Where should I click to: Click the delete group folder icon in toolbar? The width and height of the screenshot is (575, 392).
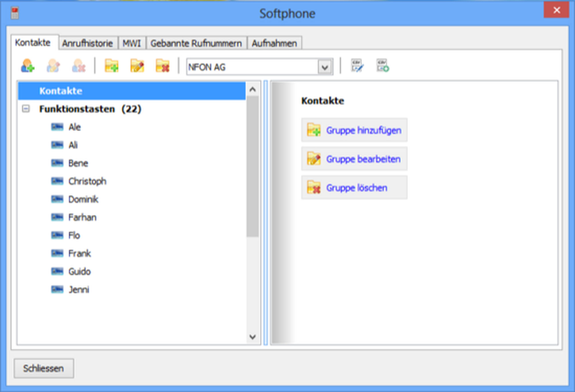pyautogui.click(x=162, y=66)
